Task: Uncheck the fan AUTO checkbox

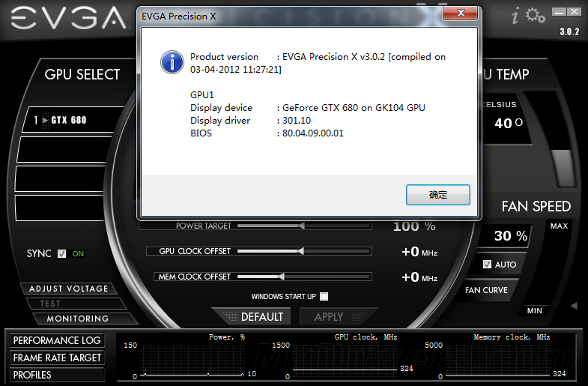Action: coord(487,265)
